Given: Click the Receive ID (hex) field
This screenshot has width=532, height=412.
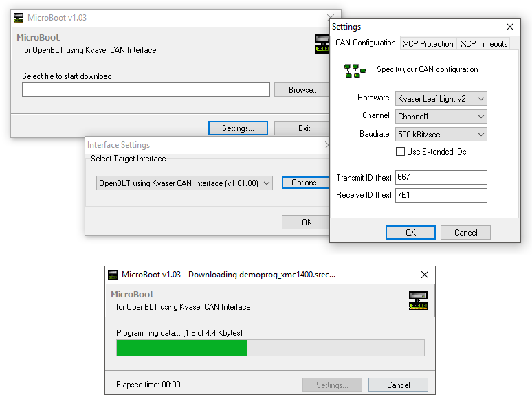Looking at the screenshot, I should pos(441,195).
